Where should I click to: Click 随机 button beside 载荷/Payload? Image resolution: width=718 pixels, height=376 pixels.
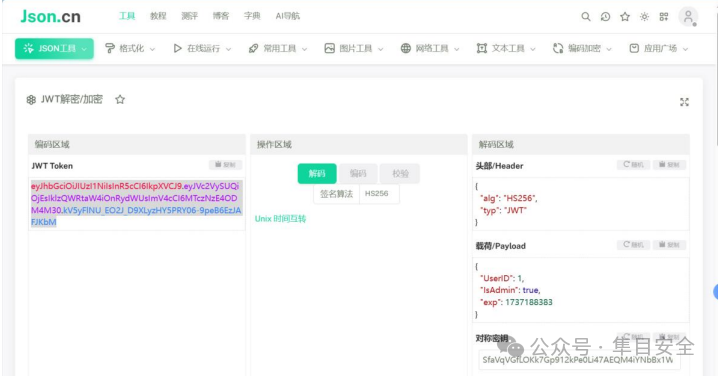pyautogui.click(x=633, y=245)
